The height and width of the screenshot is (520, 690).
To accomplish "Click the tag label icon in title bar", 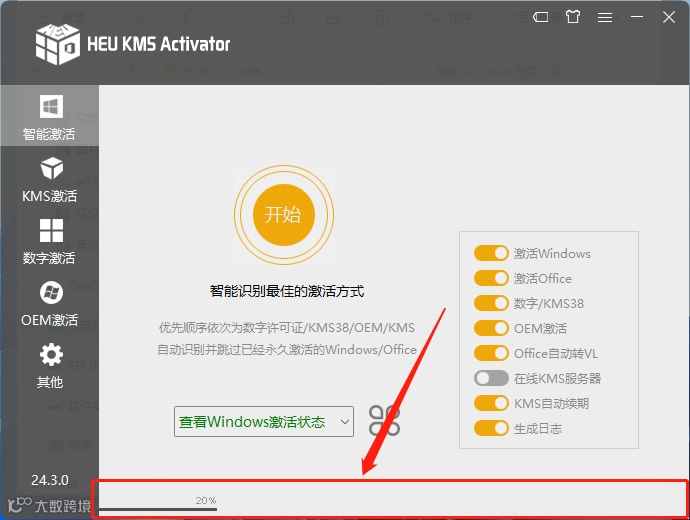I will [541, 17].
